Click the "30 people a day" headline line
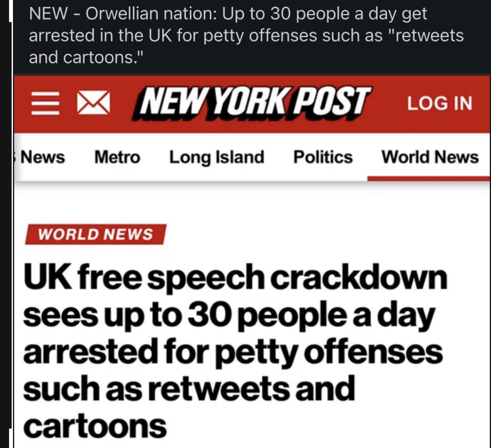The width and height of the screenshot is (491, 448). (229, 315)
